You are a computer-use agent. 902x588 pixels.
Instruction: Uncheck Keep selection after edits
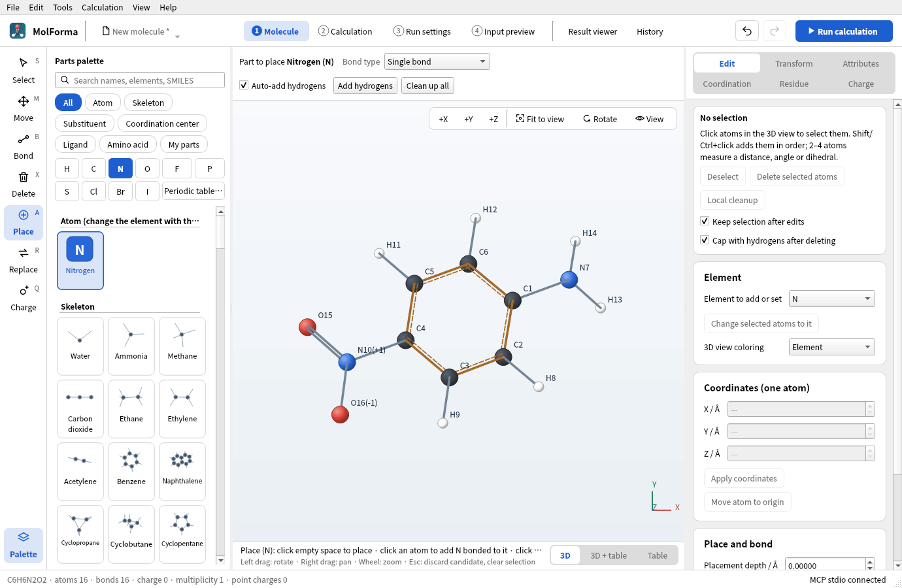coord(705,221)
